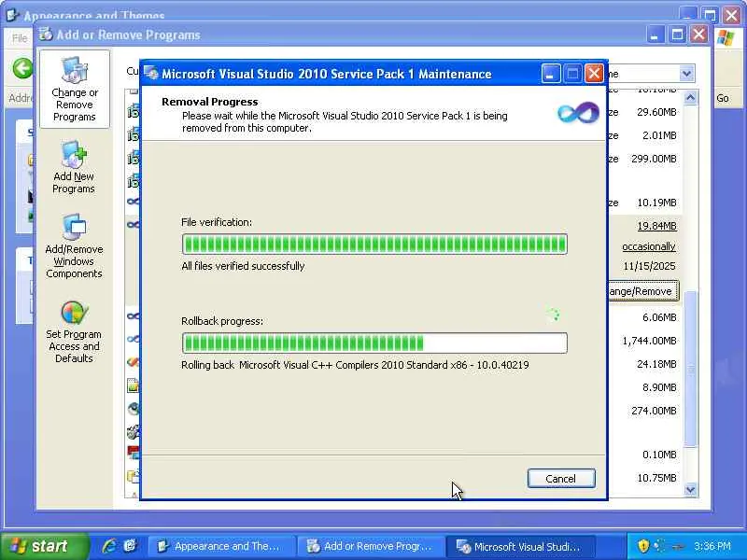Click the Change/Remove button in programs list
Screen dimensions: 747x560
click(641, 291)
